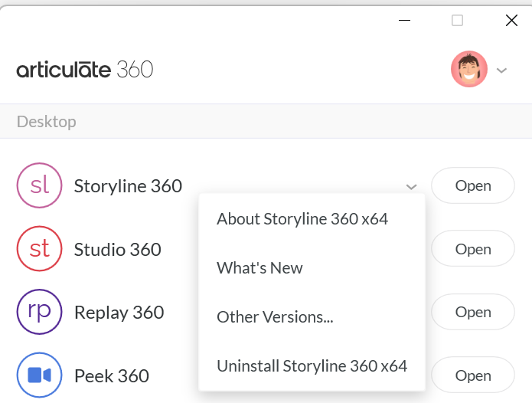Select What's New from the menu
The width and height of the screenshot is (532, 403).
pos(259,268)
